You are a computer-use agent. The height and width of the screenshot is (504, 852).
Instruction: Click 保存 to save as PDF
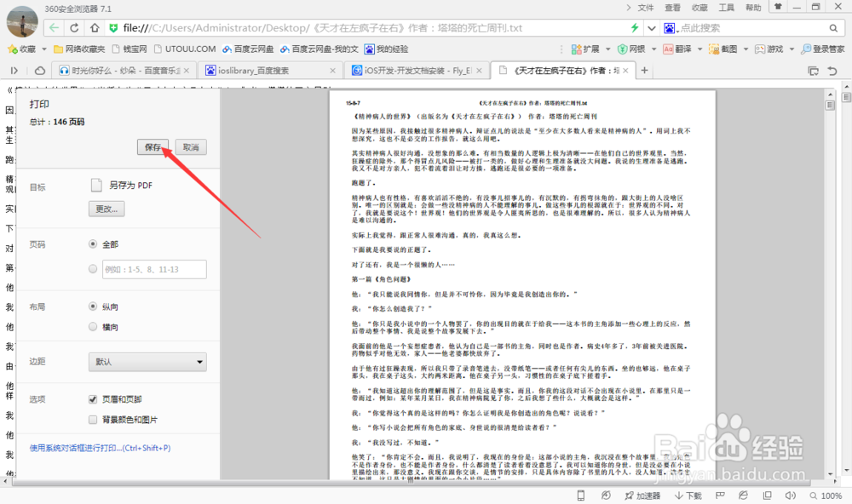(153, 147)
